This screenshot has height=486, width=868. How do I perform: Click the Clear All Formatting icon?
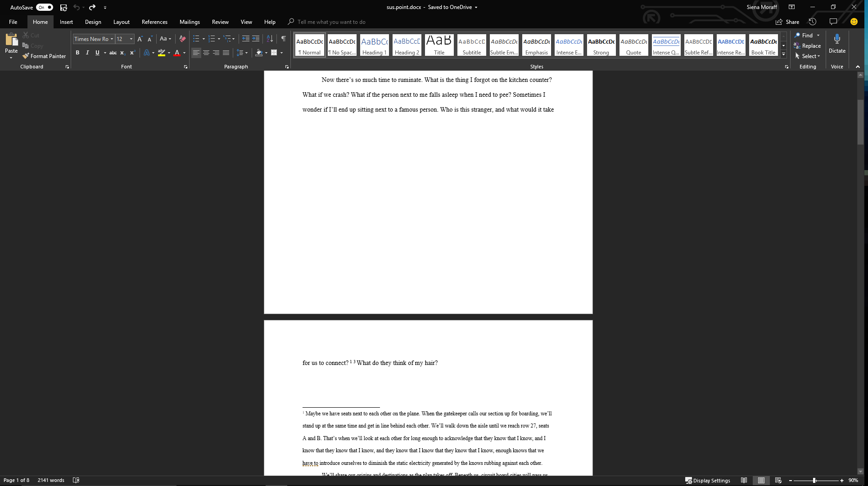tap(182, 39)
